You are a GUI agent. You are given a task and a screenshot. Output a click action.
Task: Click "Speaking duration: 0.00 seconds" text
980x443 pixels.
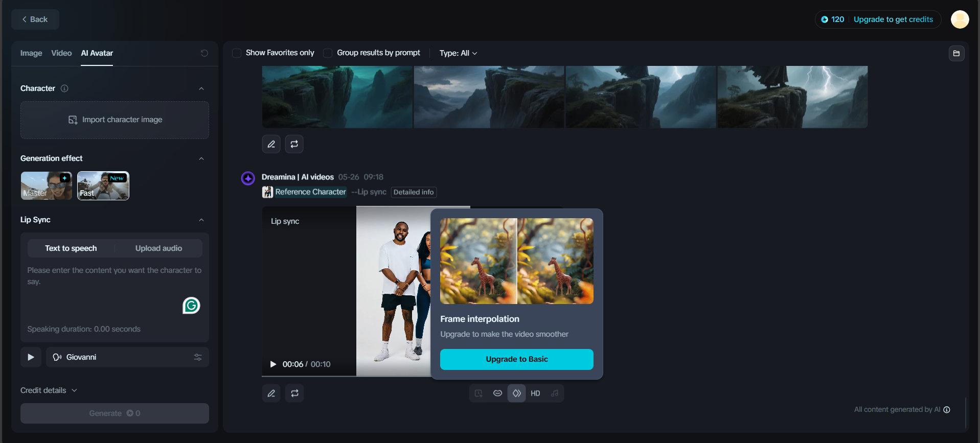pos(84,329)
